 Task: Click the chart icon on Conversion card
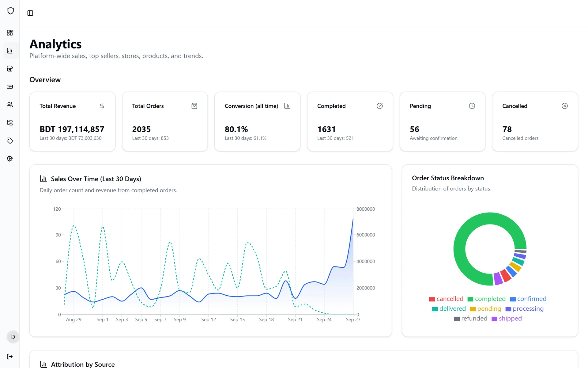pos(287,106)
